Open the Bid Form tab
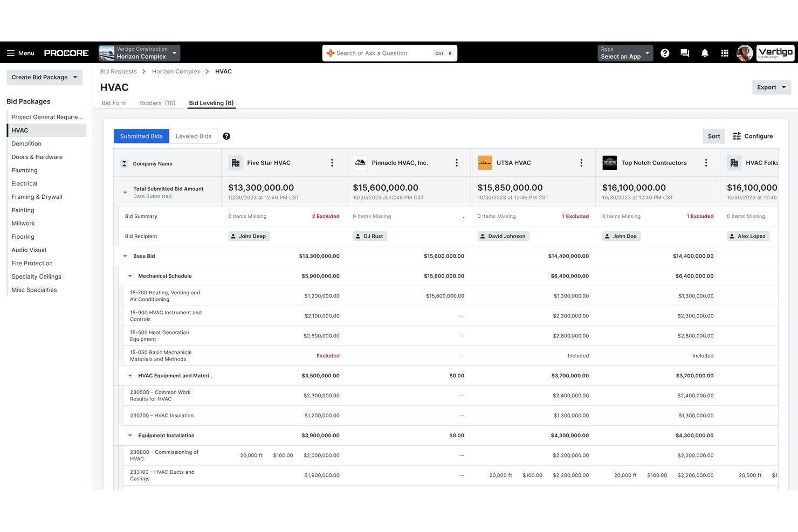This screenshot has width=798, height=532. [x=114, y=103]
